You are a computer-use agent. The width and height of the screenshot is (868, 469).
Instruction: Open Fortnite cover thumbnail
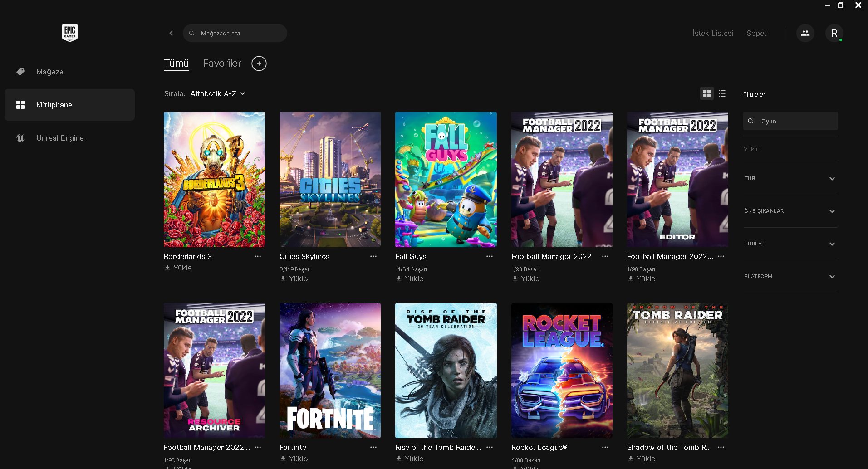330,371
